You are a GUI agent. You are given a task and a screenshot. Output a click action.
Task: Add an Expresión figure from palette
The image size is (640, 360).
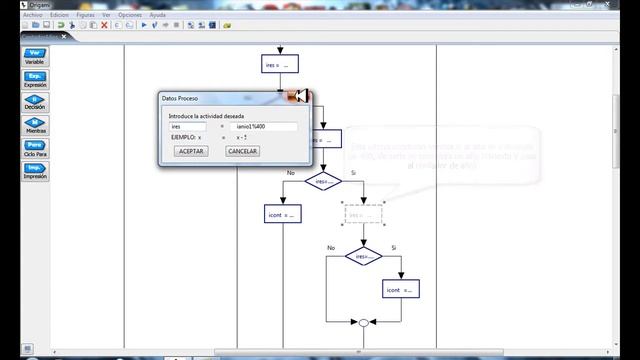[x=35, y=80]
